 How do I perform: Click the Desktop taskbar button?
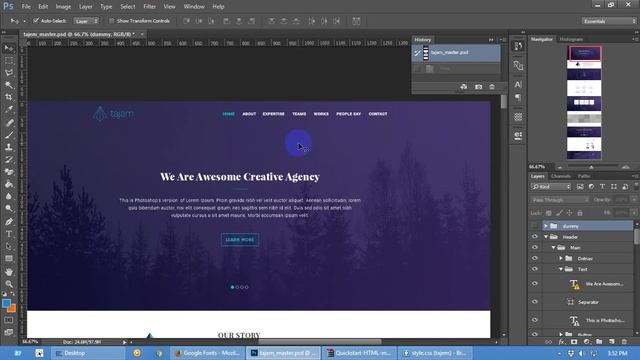pos(89,353)
